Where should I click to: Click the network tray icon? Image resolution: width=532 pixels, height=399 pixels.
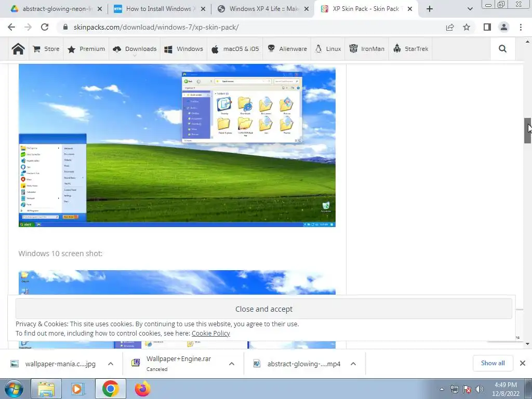tap(454, 390)
